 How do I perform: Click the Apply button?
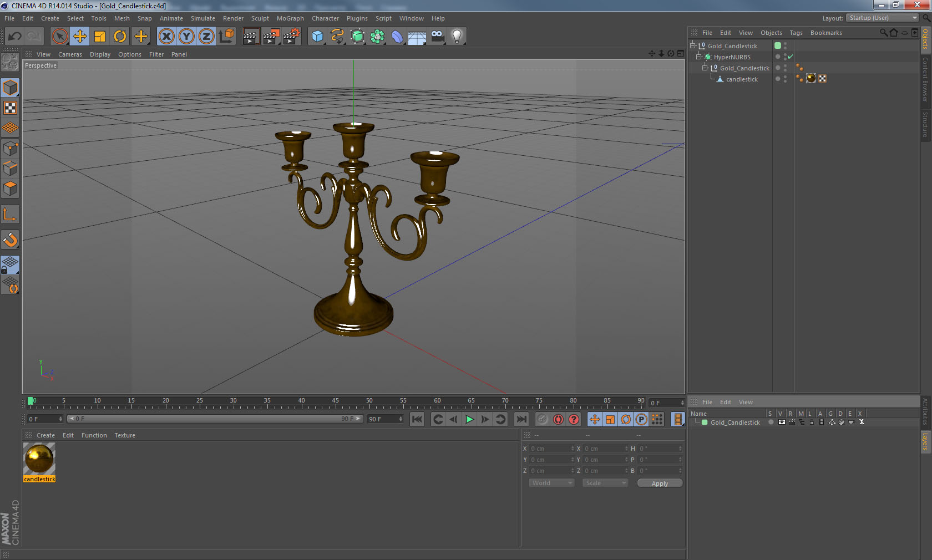660,483
